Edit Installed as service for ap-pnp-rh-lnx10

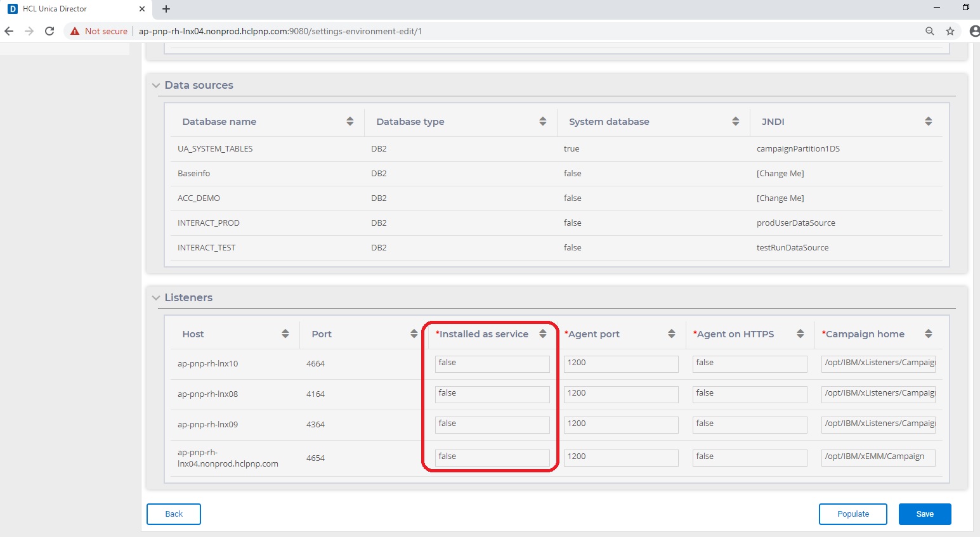point(492,363)
